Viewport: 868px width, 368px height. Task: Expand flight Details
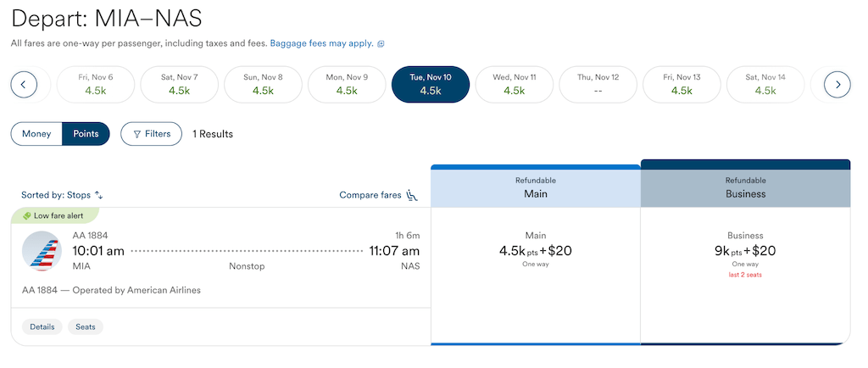pos(42,327)
